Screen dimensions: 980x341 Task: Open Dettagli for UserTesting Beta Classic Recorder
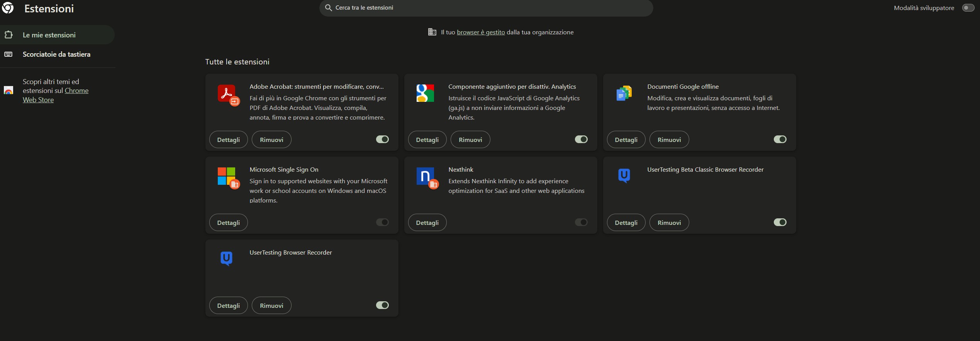(x=626, y=223)
